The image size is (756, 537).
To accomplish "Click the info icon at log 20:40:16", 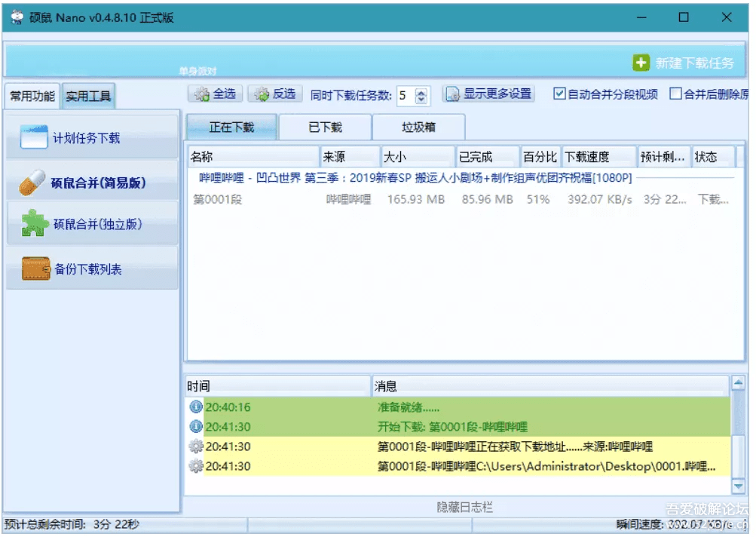I will 196,407.
